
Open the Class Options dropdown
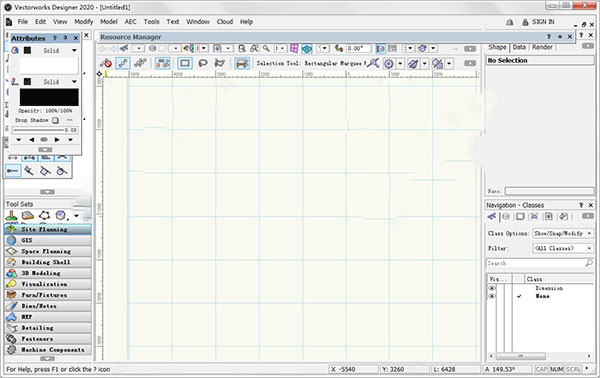tap(563, 233)
